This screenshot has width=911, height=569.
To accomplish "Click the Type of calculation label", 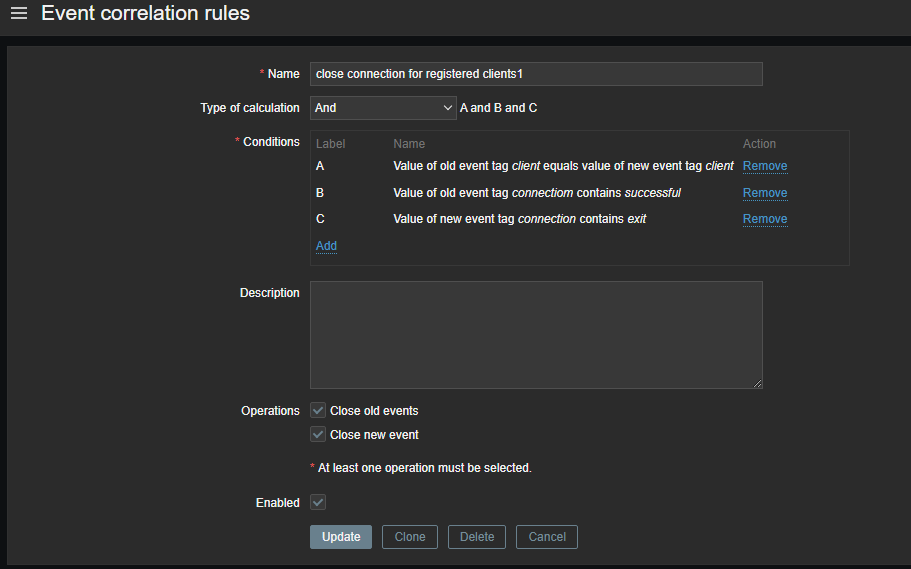I will click(250, 108).
